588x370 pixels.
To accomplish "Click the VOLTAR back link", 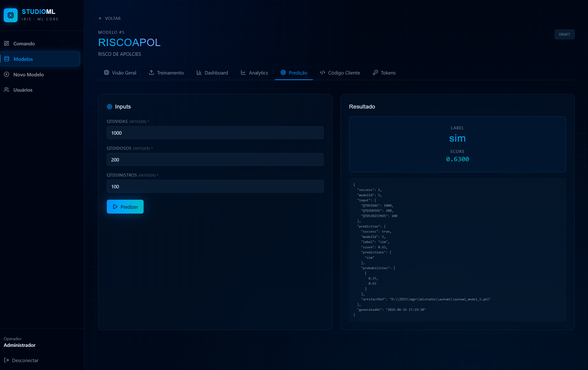I will coord(109,18).
